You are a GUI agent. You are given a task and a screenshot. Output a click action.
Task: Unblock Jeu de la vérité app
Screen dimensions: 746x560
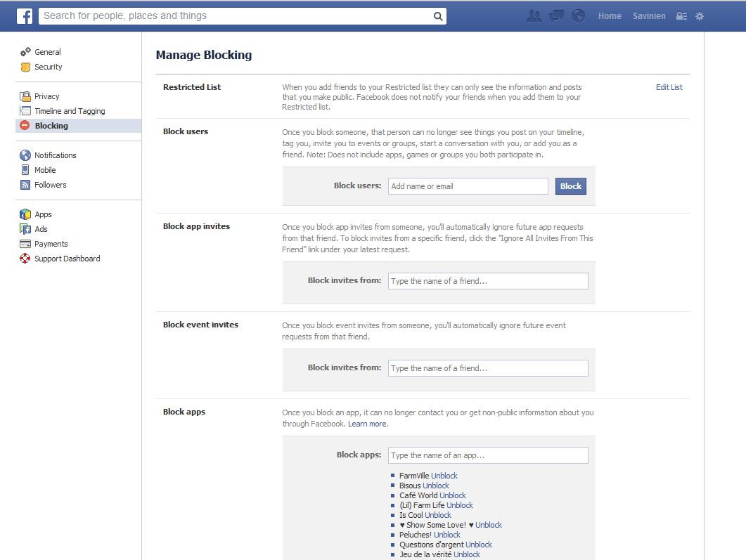[x=467, y=554]
